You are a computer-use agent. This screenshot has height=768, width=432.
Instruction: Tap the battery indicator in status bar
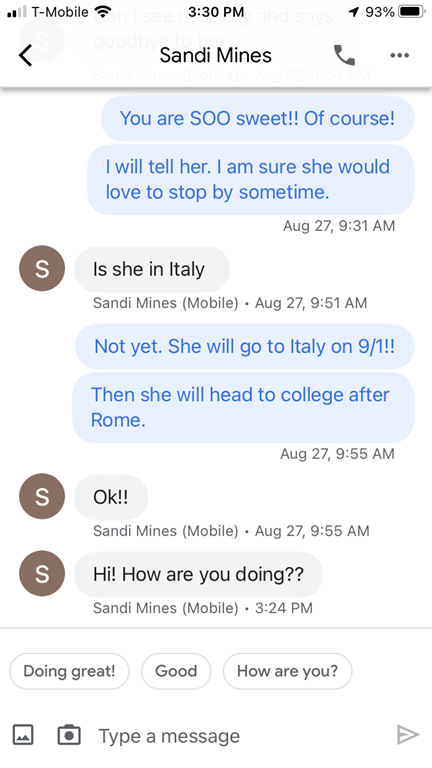411,12
